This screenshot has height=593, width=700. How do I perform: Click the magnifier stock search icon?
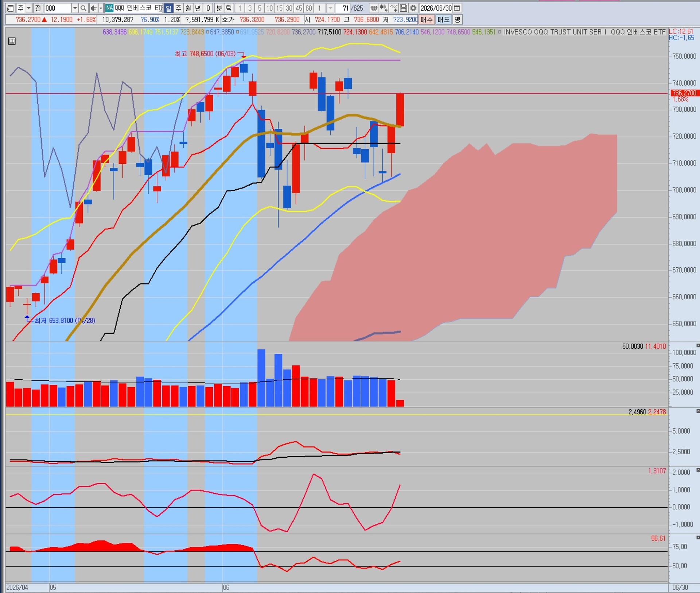(x=83, y=8)
